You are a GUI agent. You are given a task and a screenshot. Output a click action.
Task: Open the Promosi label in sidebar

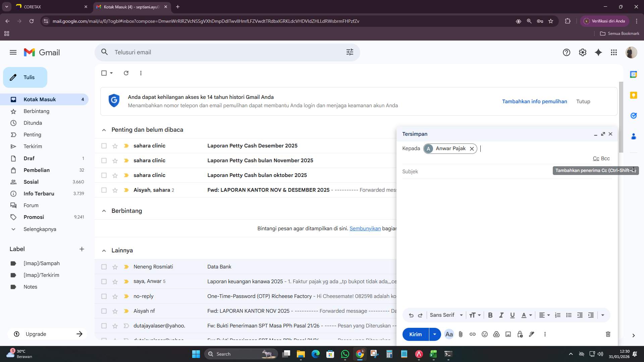point(34,217)
